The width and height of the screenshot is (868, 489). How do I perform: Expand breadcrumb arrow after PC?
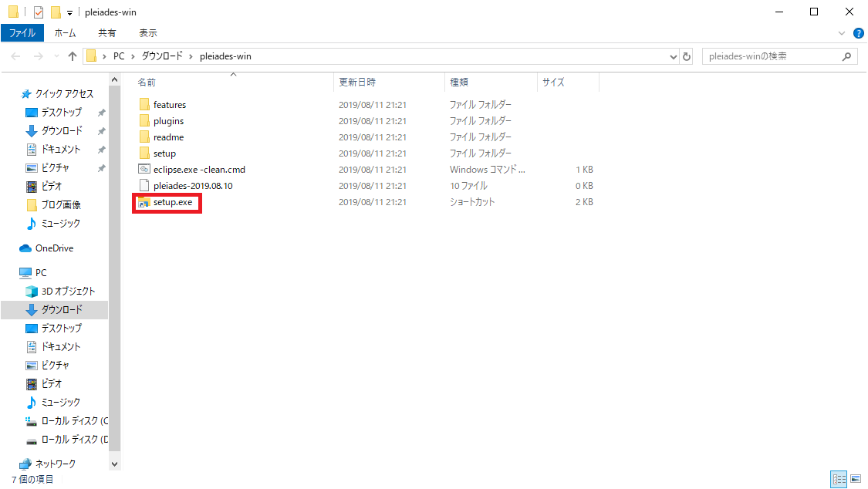click(133, 56)
